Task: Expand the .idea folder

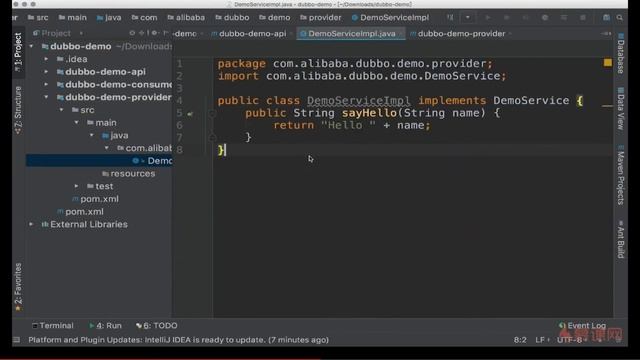Action: 46,59
